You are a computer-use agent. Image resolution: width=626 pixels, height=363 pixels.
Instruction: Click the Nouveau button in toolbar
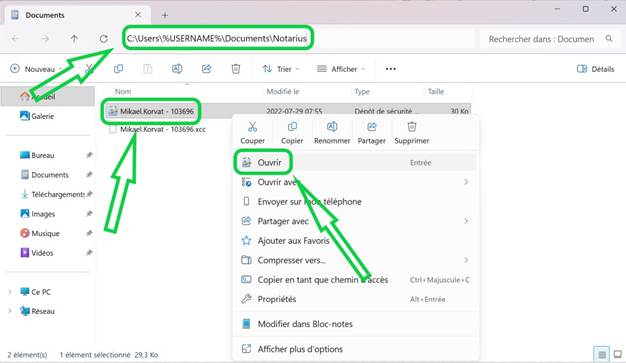pos(36,69)
